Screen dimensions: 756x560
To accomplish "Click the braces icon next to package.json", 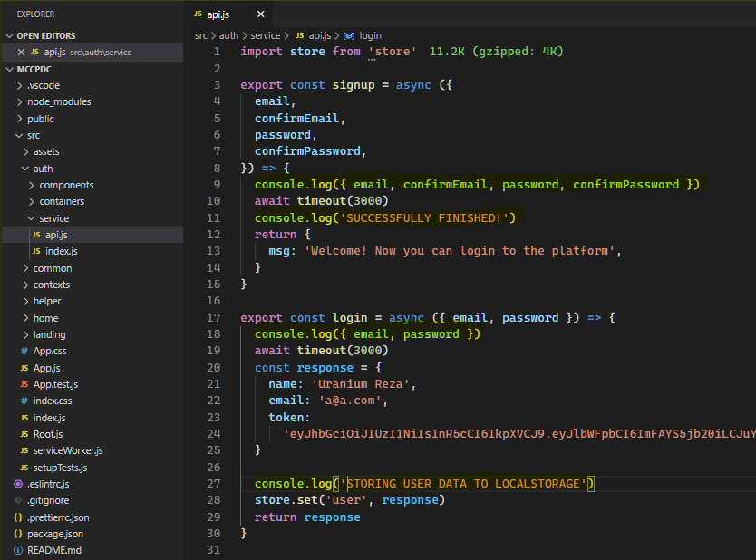I will tap(16, 534).
